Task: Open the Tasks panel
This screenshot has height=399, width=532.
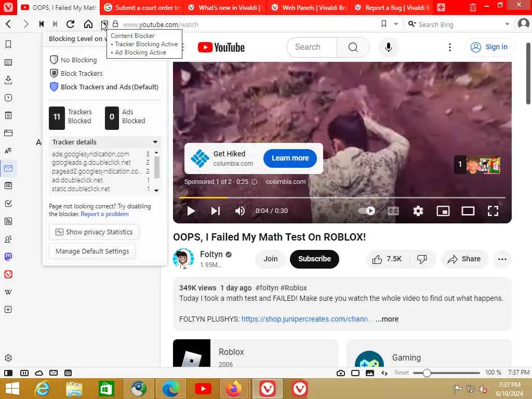Action: [8, 204]
